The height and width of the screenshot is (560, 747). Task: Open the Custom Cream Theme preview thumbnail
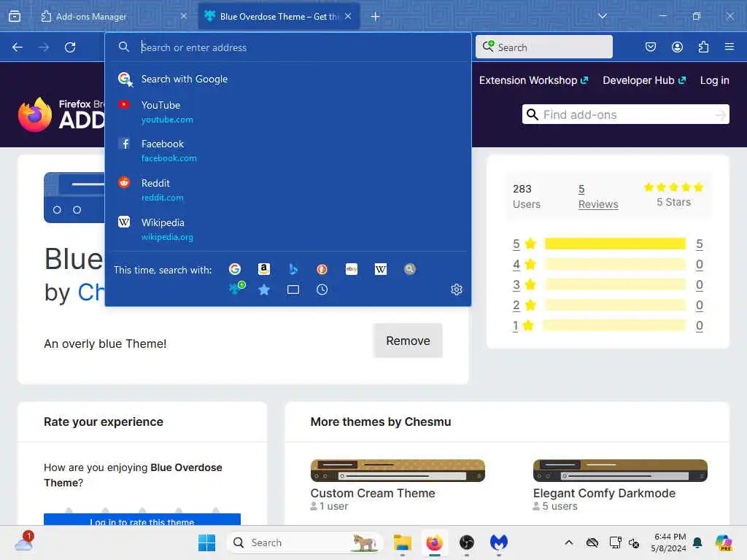(398, 470)
